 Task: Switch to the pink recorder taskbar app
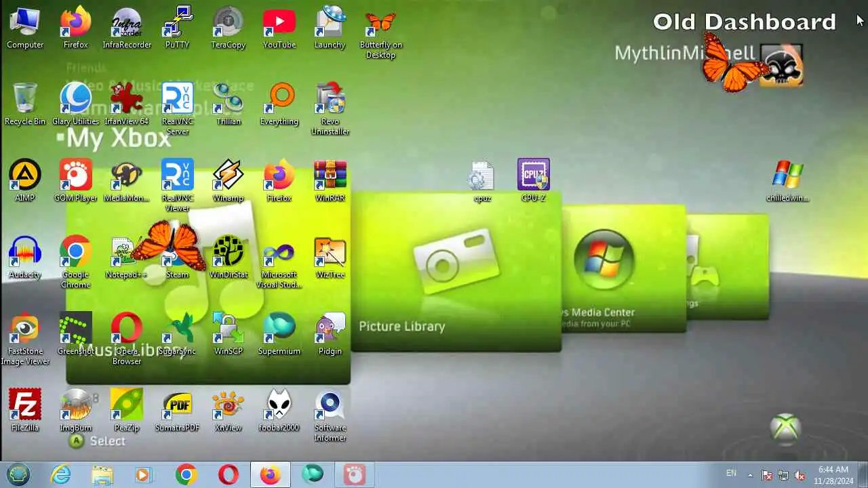point(355,474)
